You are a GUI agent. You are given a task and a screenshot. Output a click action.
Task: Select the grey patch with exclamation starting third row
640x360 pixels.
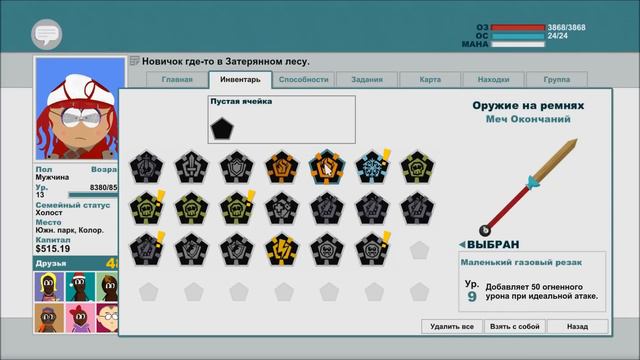(x=147, y=250)
